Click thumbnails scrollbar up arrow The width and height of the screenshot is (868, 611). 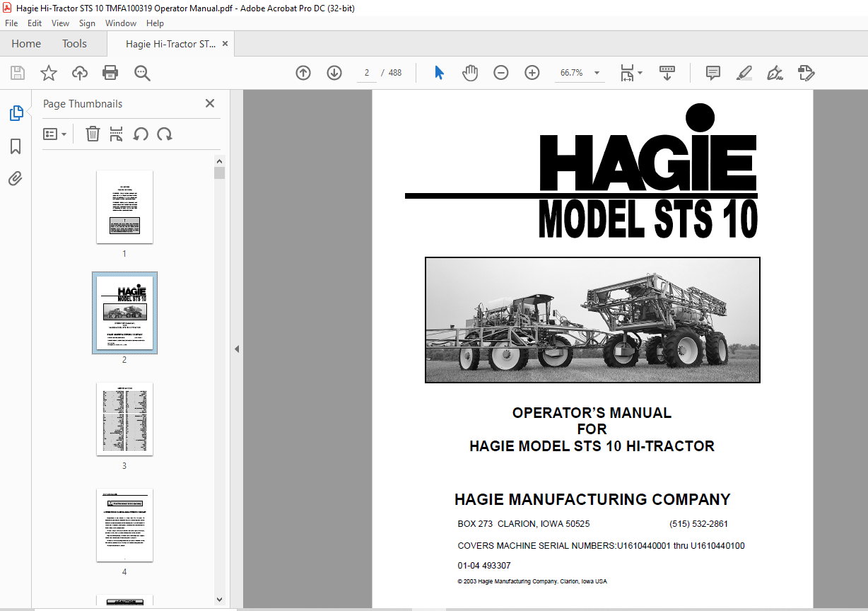(x=220, y=161)
